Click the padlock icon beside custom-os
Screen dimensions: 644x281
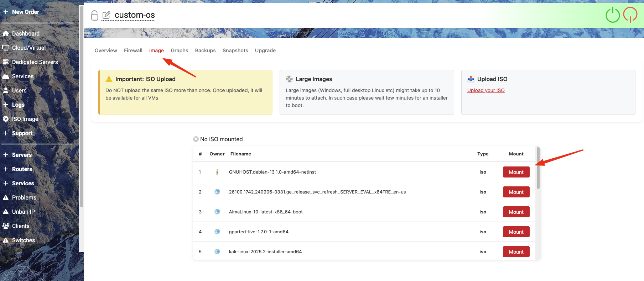point(95,15)
